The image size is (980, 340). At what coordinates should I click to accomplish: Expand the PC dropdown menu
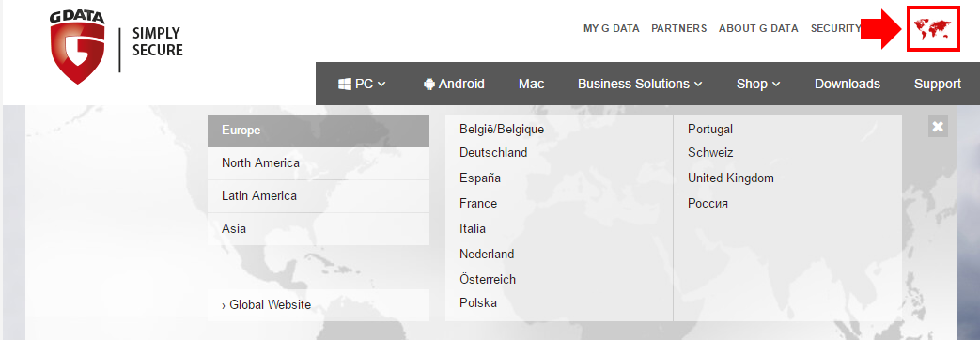coord(362,84)
